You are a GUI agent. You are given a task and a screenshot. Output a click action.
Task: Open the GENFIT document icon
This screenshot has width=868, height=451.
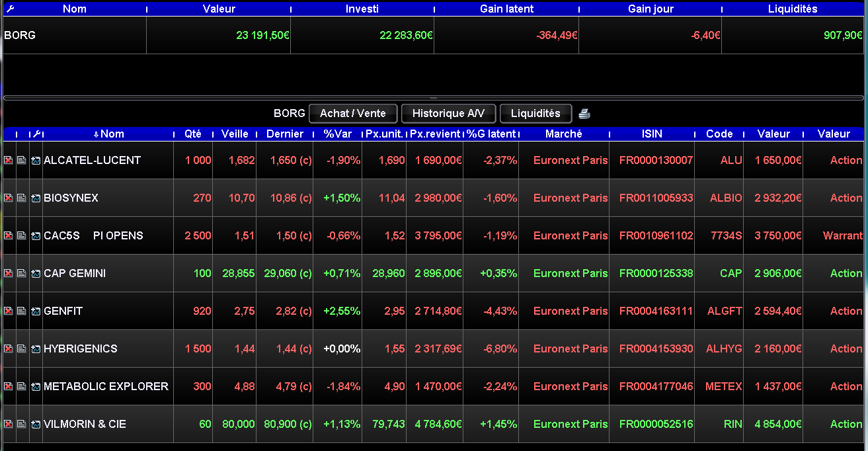tap(22, 311)
